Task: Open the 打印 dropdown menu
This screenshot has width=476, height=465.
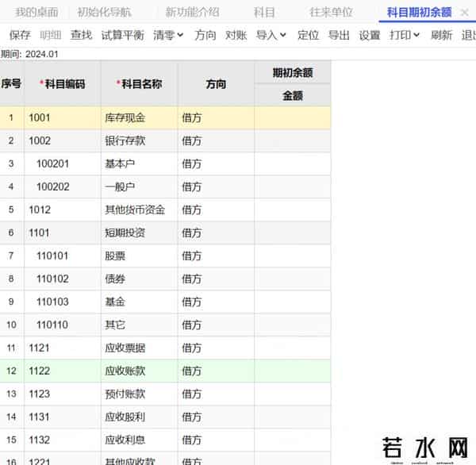Action: coord(405,35)
